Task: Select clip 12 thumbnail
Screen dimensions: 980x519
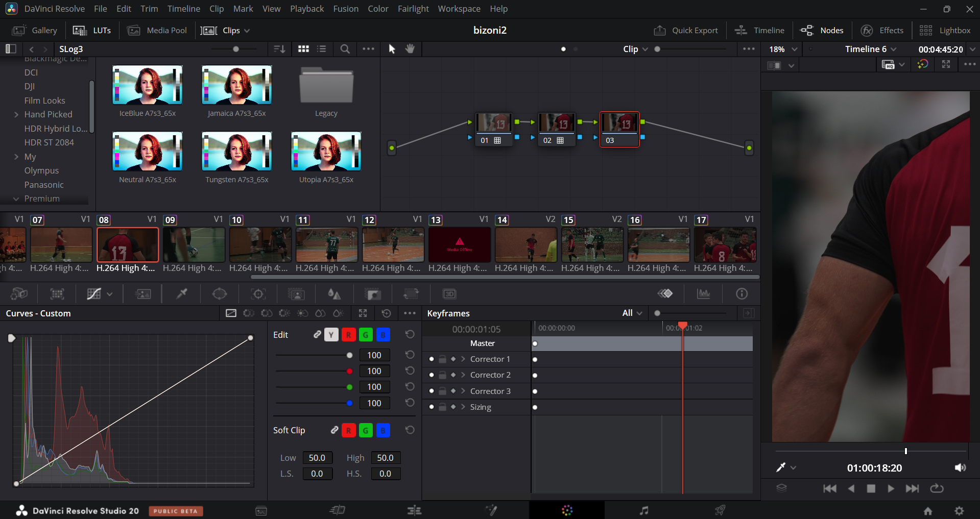Action: pyautogui.click(x=393, y=244)
